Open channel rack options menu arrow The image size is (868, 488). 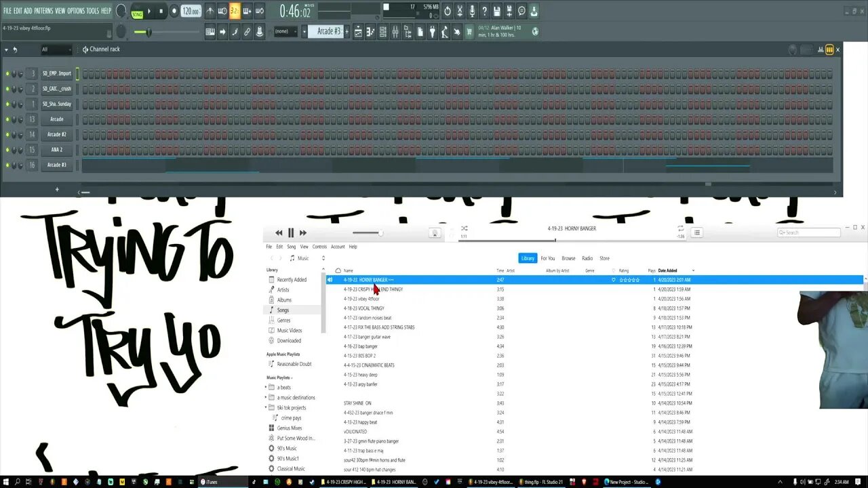point(7,49)
